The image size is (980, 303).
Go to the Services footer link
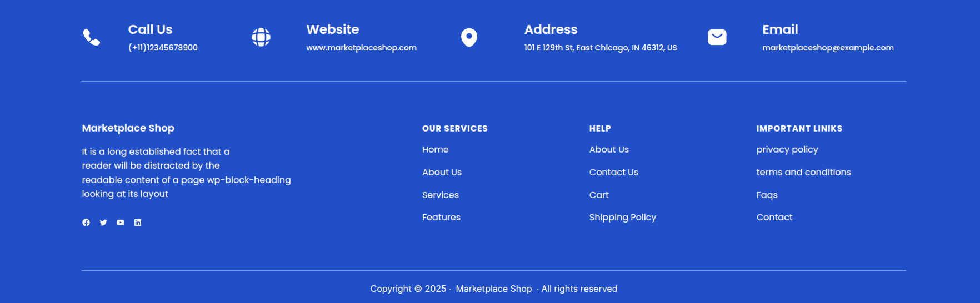(x=440, y=195)
